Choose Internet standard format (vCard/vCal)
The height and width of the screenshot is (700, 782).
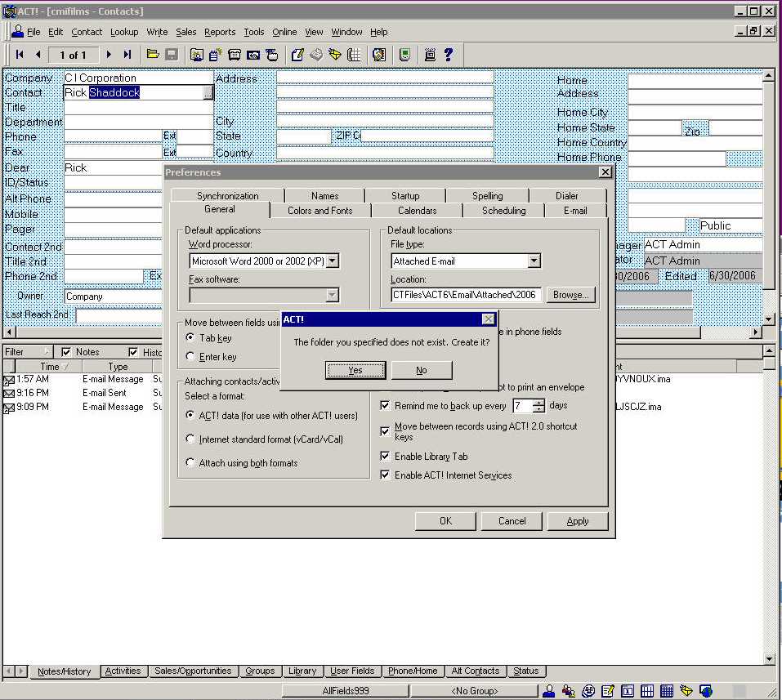pos(190,439)
